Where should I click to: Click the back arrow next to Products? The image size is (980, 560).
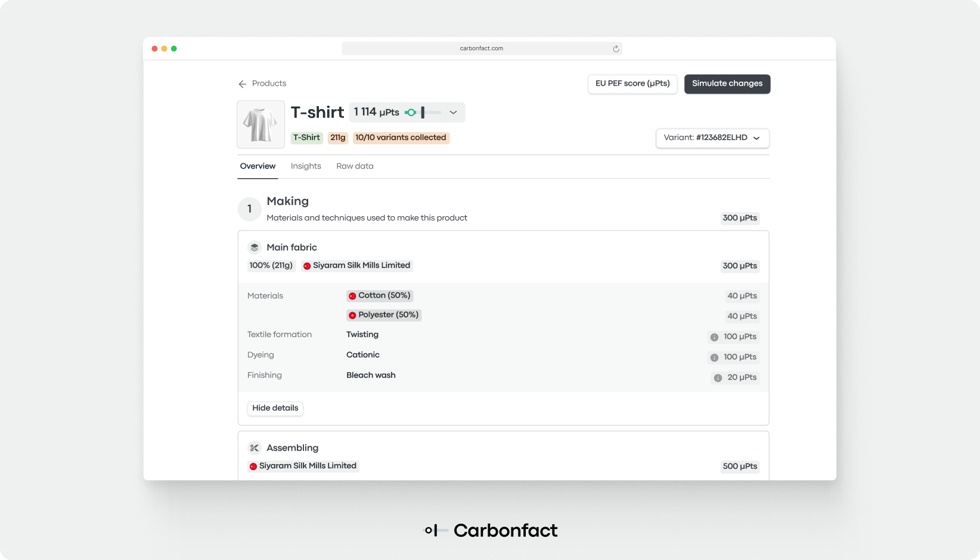(x=242, y=84)
